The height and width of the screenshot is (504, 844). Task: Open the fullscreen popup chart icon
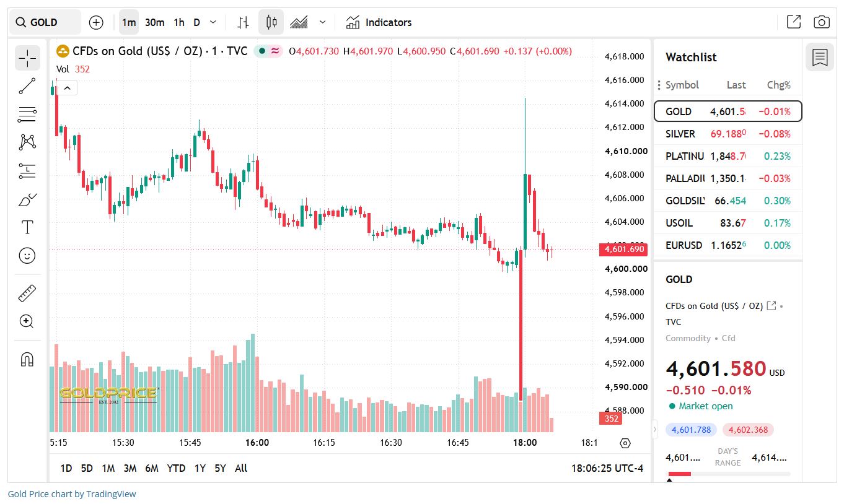[x=794, y=22]
